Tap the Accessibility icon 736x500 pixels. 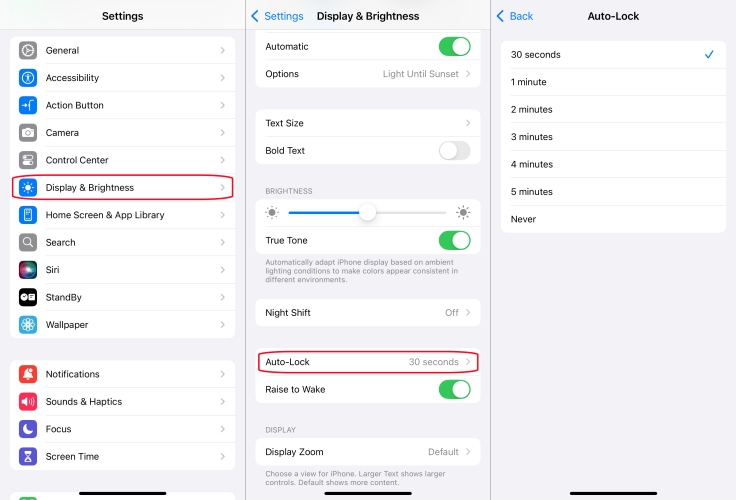pos(28,77)
